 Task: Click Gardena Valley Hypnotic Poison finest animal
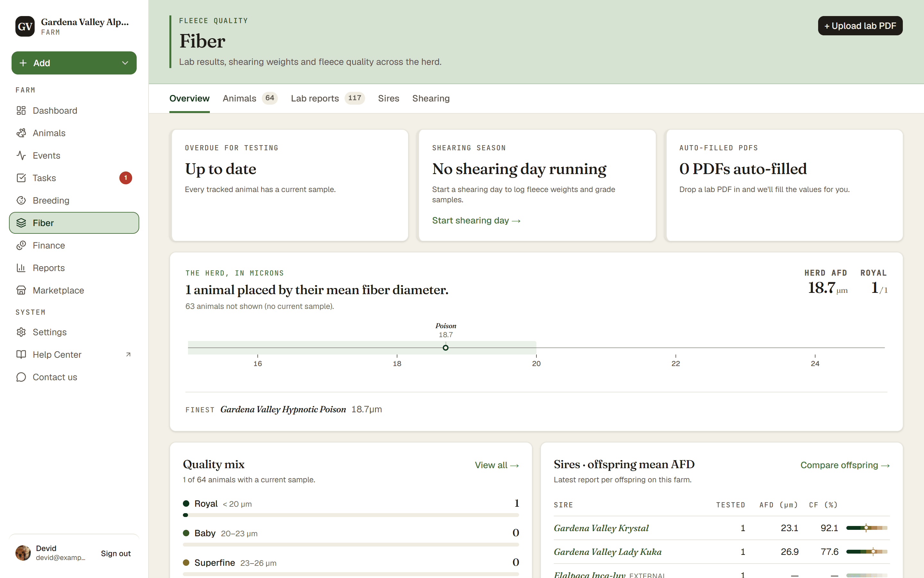click(x=283, y=409)
